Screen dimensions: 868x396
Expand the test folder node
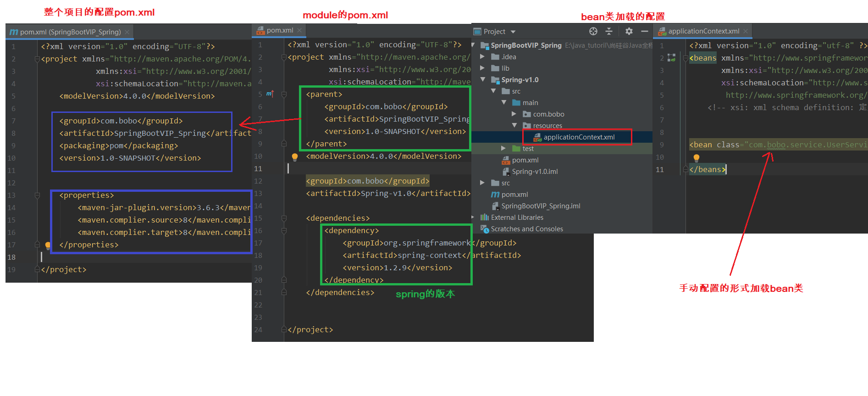pos(503,148)
